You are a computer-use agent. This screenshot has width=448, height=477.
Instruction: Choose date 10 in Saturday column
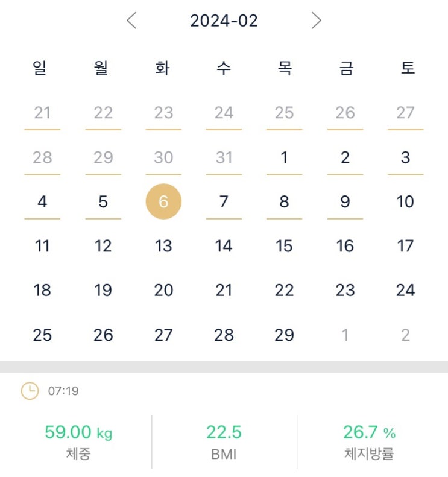coord(405,201)
